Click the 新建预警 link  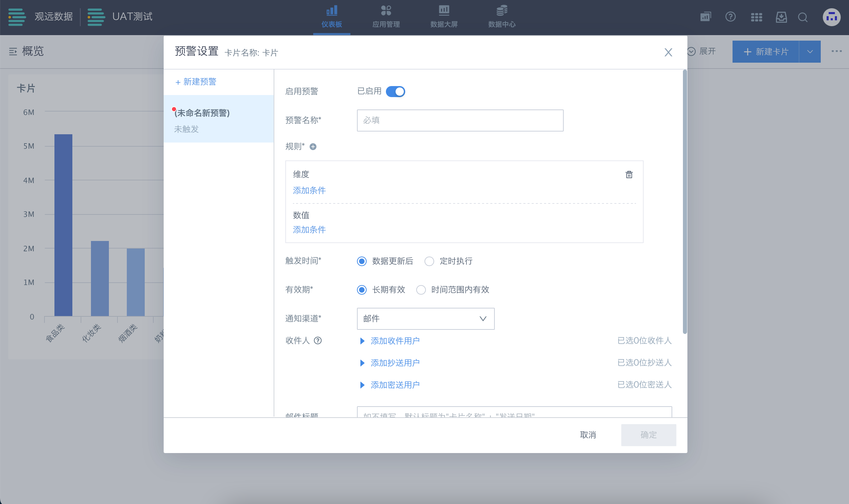pyautogui.click(x=196, y=82)
